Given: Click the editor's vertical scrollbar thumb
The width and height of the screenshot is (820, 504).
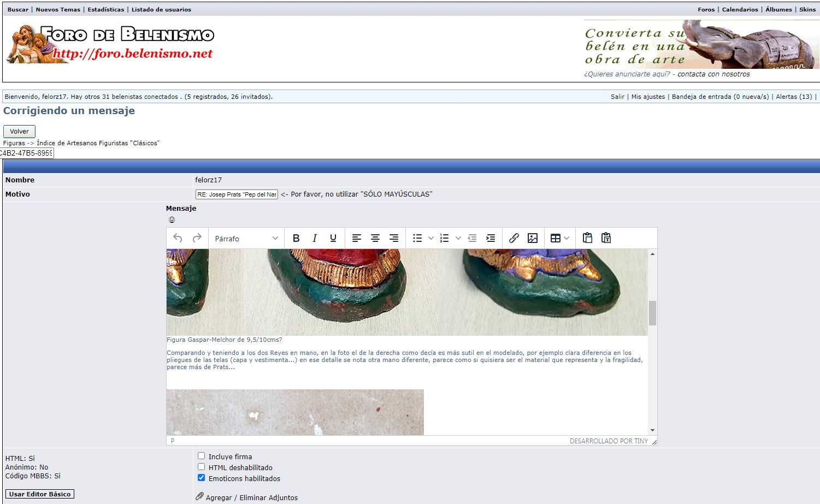Looking at the screenshot, I should click(x=652, y=313).
